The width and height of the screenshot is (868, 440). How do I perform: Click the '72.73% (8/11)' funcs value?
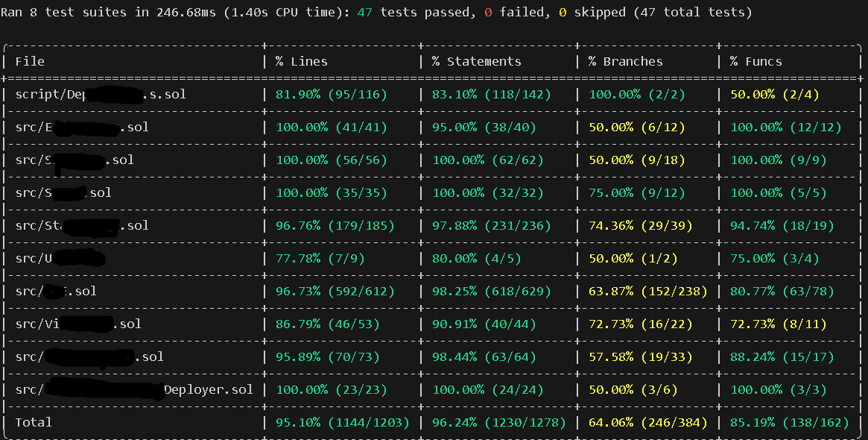point(779,324)
